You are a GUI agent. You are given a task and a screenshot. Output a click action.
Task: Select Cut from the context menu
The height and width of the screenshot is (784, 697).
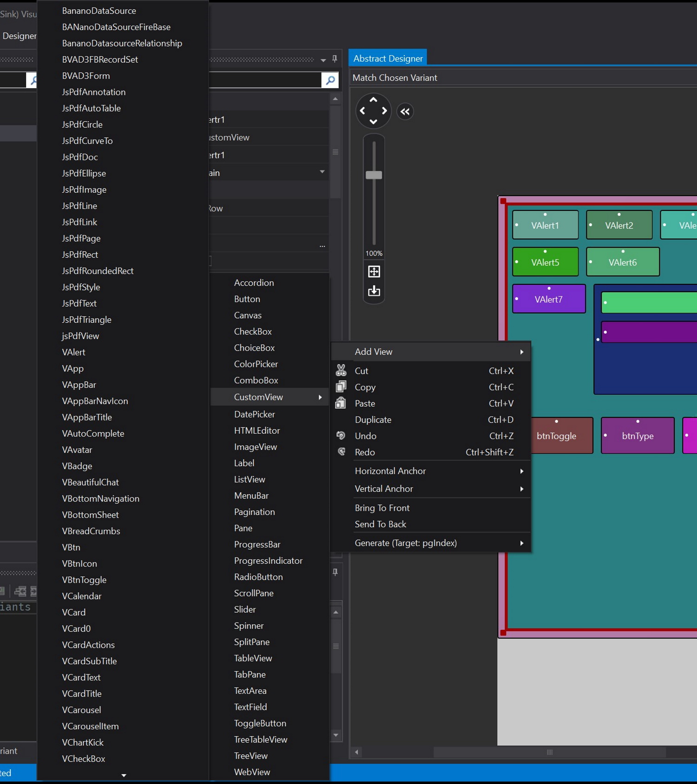[x=361, y=371]
